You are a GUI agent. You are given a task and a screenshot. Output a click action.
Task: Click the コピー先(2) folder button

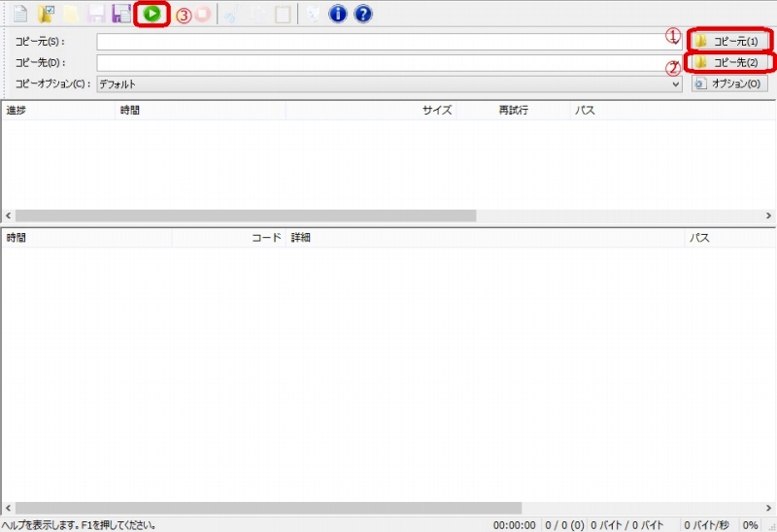pyautogui.click(x=729, y=62)
